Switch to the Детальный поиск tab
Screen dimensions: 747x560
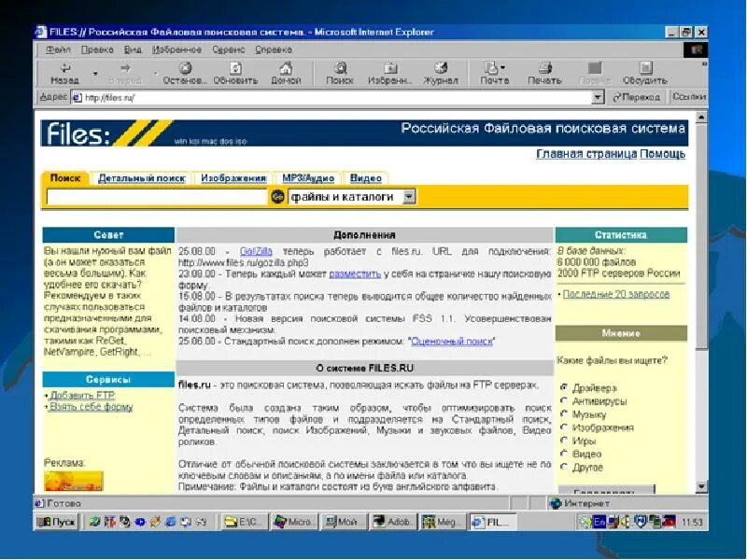142,178
